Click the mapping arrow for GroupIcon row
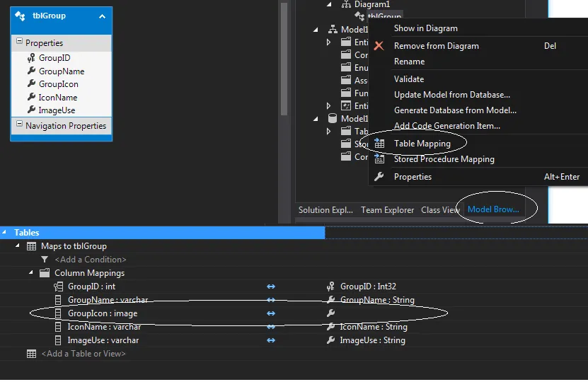 point(271,313)
